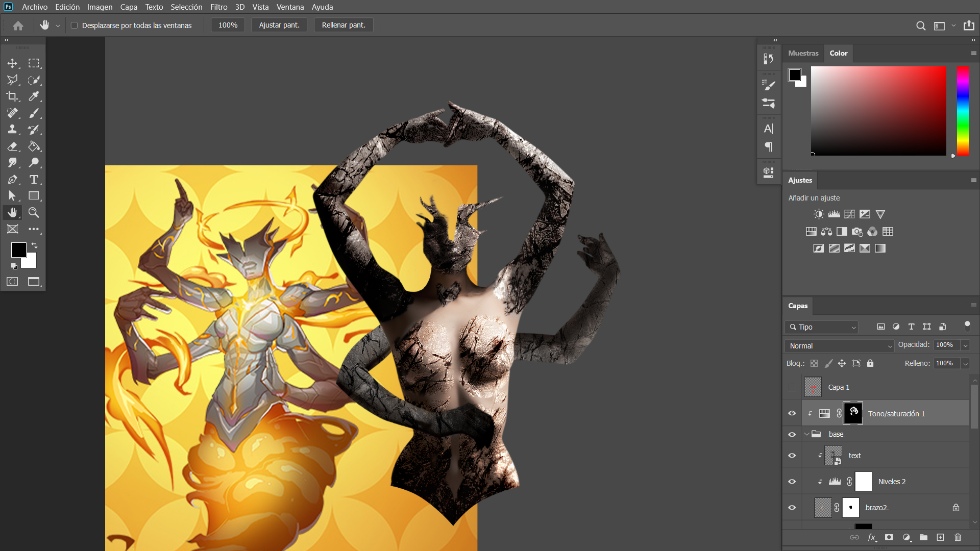Add a Brightness/Contrast adjustment

tap(819, 214)
